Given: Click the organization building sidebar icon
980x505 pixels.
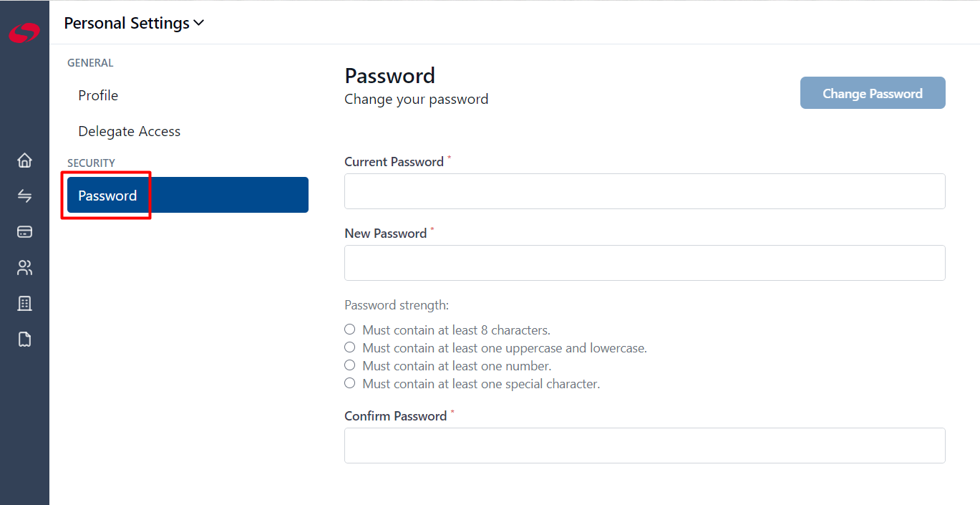Looking at the screenshot, I should (x=24, y=304).
